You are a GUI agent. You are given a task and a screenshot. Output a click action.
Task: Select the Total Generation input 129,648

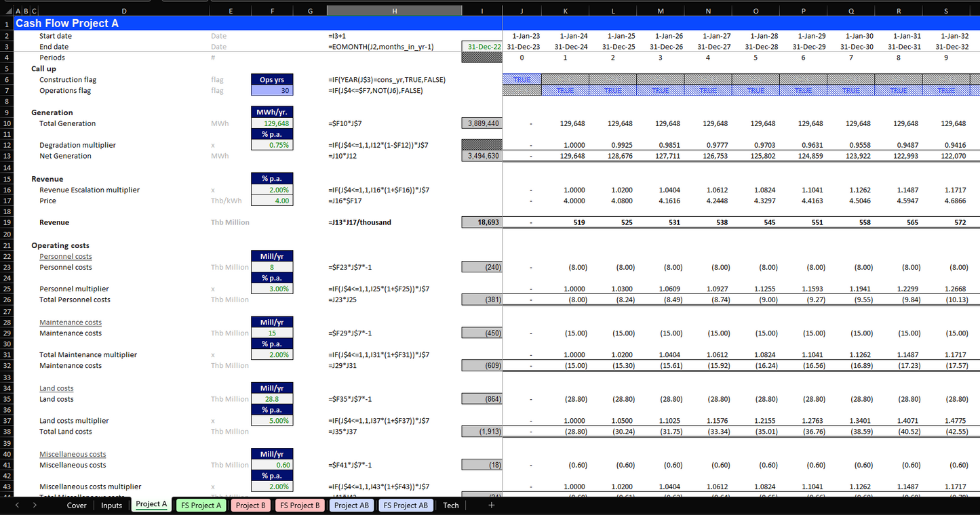[x=272, y=123]
